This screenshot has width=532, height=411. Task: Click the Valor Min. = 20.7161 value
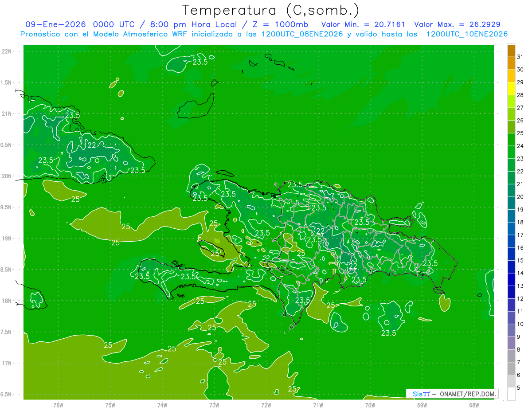pos(364,24)
